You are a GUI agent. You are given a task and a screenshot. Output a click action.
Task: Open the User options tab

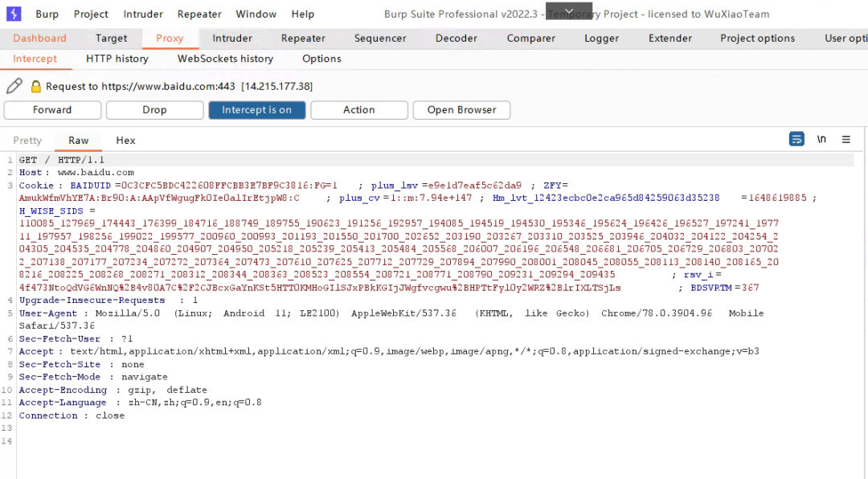(845, 39)
